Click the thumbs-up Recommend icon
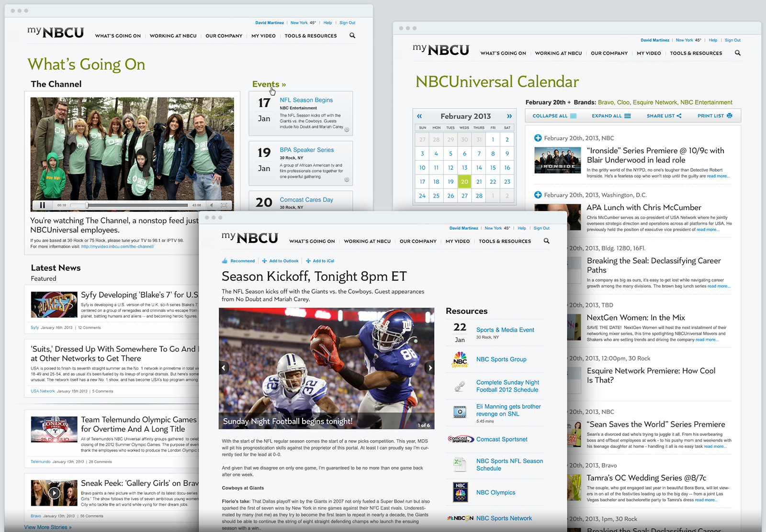Image resolution: width=766 pixels, height=532 pixels. click(x=225, y=261)
